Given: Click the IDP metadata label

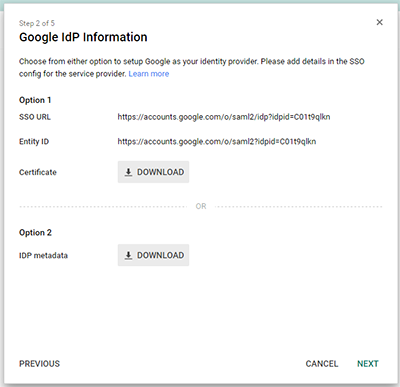Looking at the screenshot, I should coord(43,256).
